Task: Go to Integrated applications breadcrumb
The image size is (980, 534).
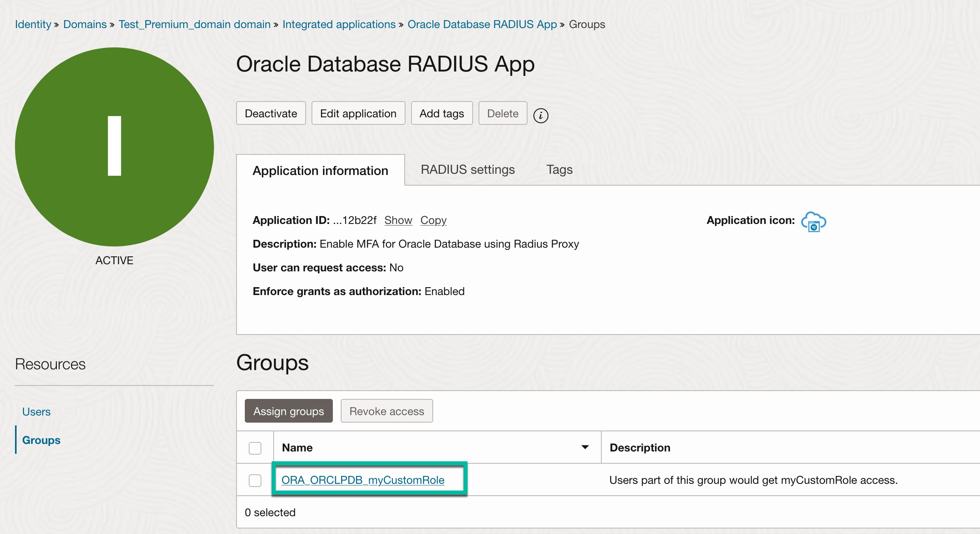Action: (339, 24)
